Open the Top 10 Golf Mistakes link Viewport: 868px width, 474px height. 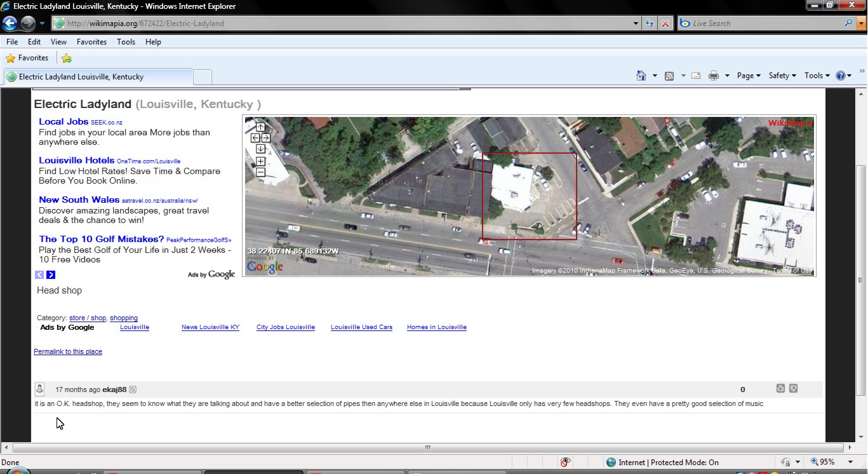click(x=101, y=239)
